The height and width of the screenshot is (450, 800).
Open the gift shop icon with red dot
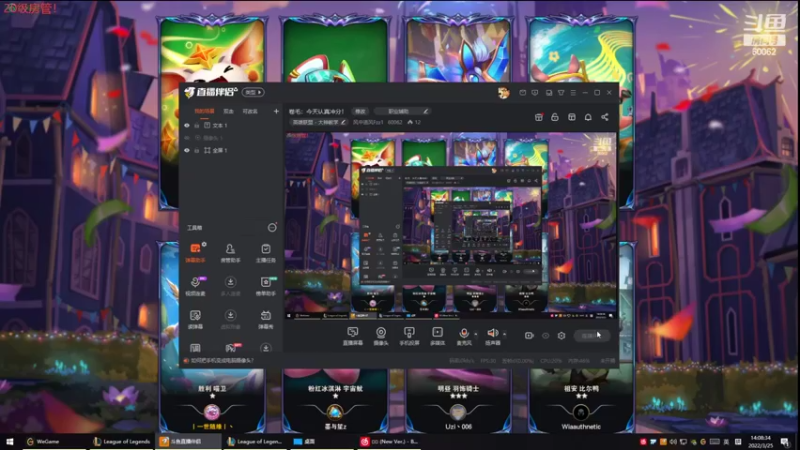click(539, 117)
